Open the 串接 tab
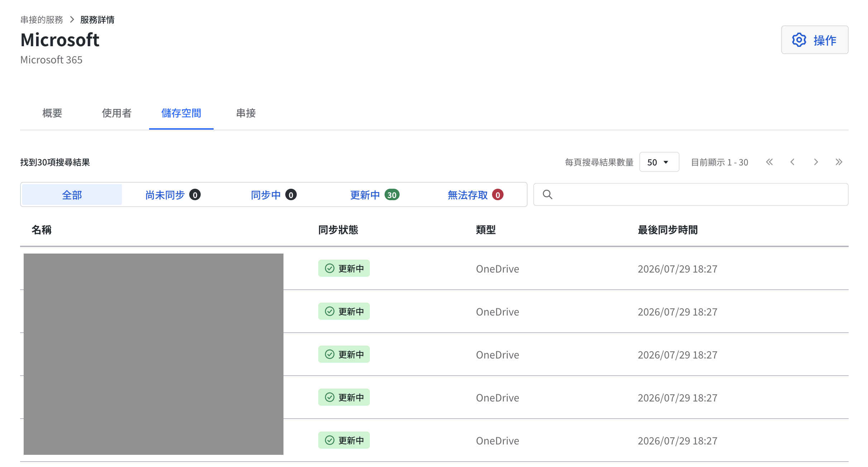Image resolution: width=868 pixels, height=467 pixels. pos(246,113)
